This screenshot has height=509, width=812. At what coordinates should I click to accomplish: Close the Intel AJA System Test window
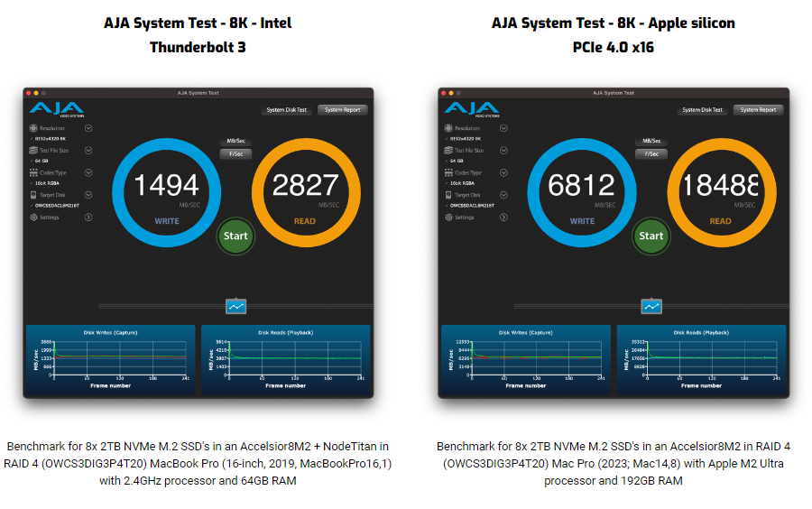(x=29, y=93)
